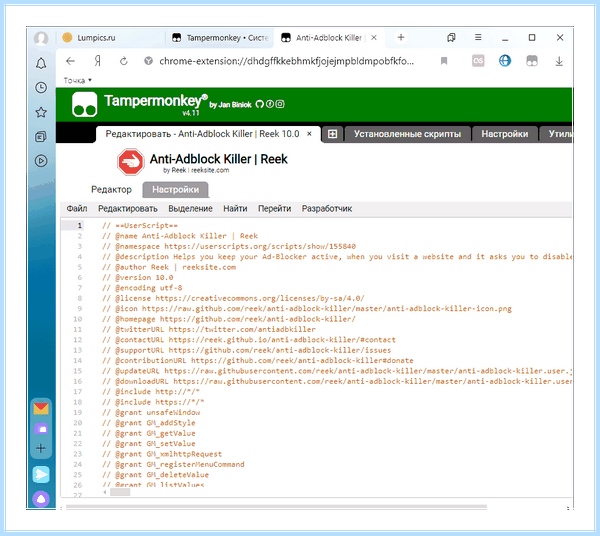Click the "by Reek | reeksite.com" subtitle
This screenshot has height=536, width=600.
point(196,170)
